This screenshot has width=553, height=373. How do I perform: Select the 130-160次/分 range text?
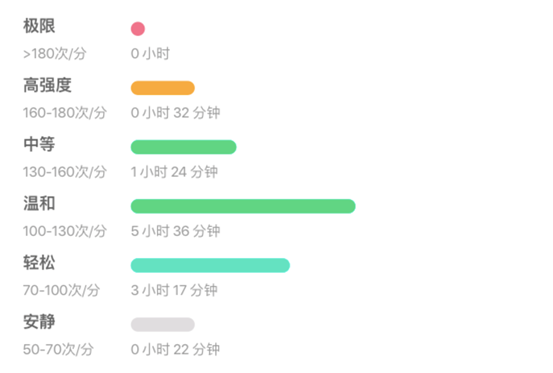pyautogui.click(x=65, y=172)
